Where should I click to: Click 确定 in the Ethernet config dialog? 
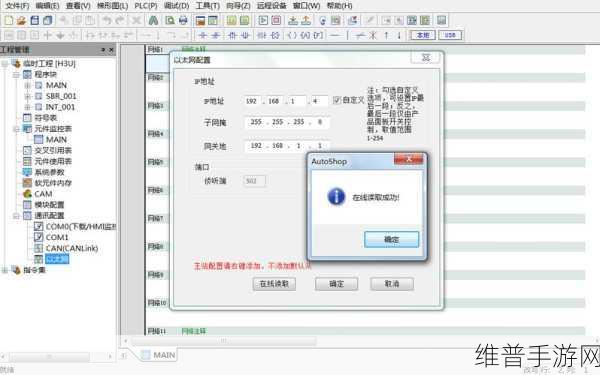point(336,284)
